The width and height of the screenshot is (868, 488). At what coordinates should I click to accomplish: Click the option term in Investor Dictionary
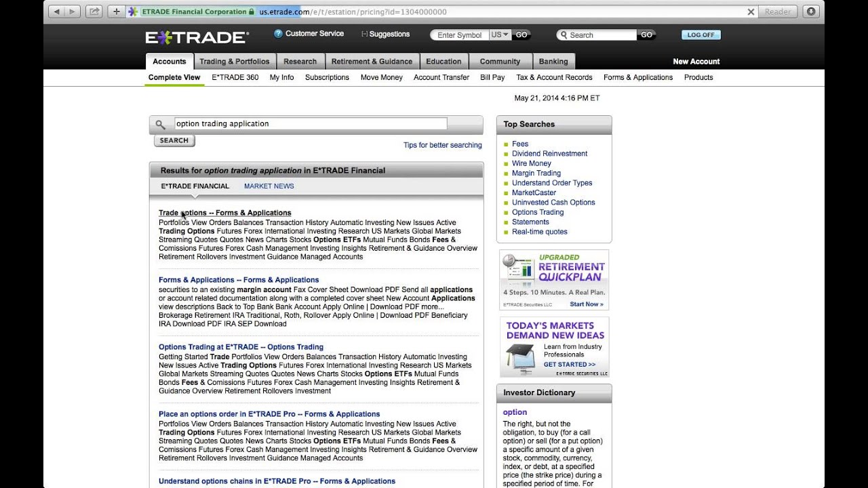coord(515,412)
